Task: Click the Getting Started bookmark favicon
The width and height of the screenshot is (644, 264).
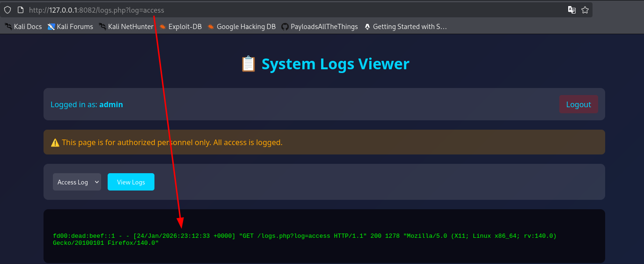Action: click(367, 27)
